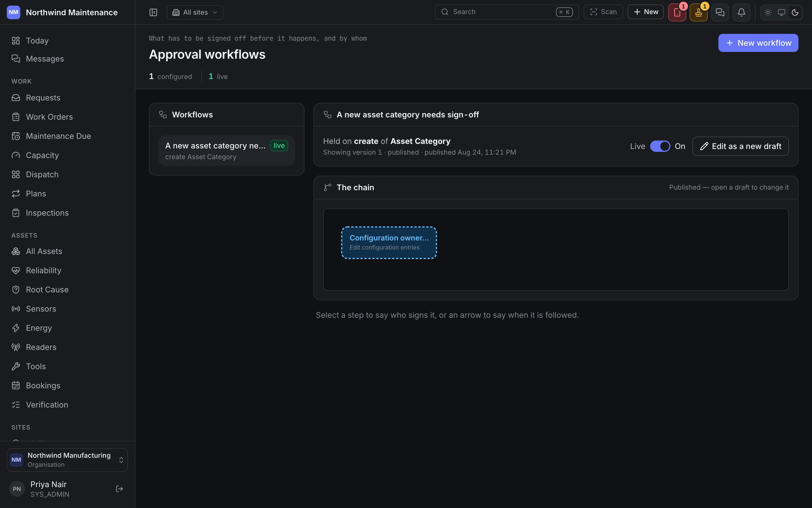Click Edit as a new draft
Viewport: 812px width, 508px height.
(x=741, y=146)
